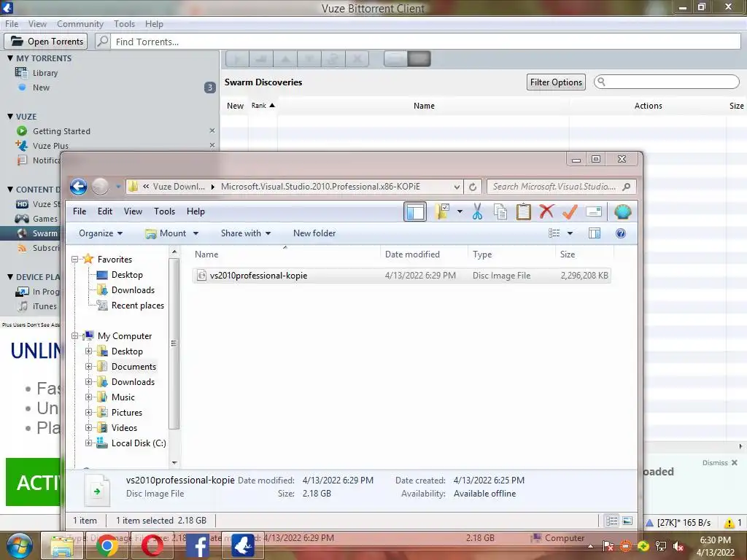Image resolution: width=747 pixels, height=560 pixels.
Task: Click the Filter Options button
Action: (x=556, y=82)
